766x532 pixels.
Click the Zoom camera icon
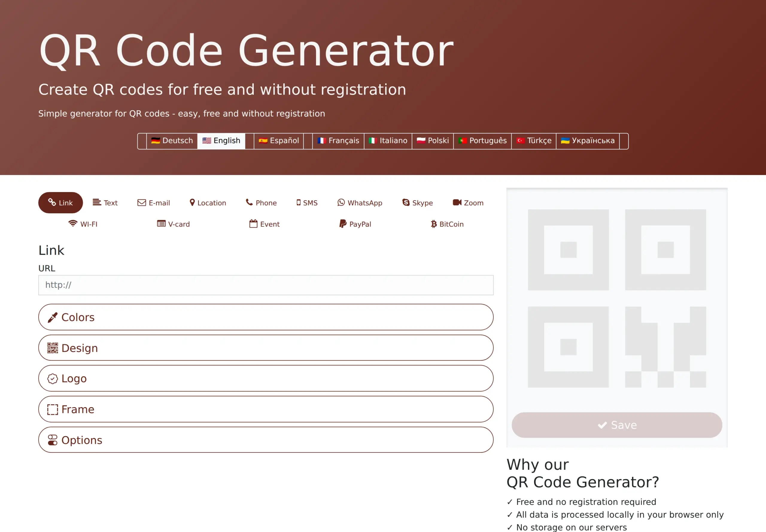point(457,202)
